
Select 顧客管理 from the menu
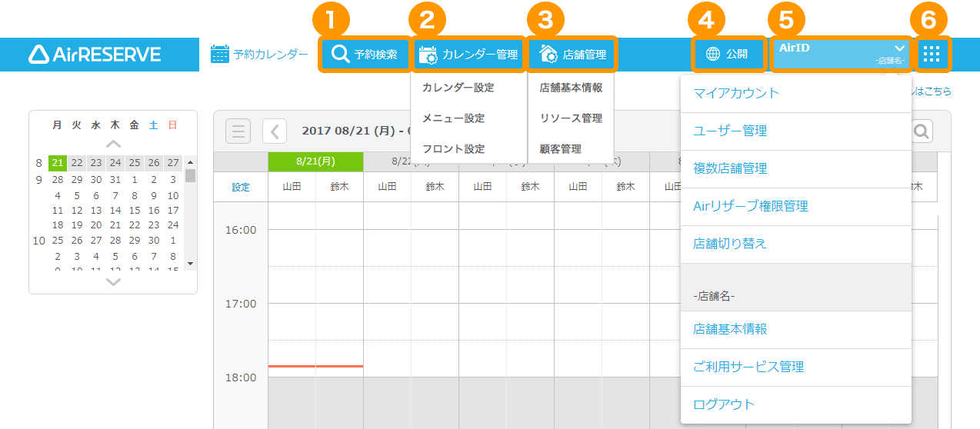(x=560, y=149)
